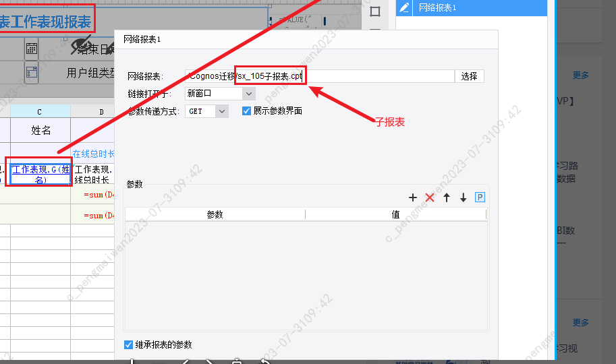Click the =VALUE( formula widget
The image size is (616, 364).
pyautogui.click(x=295, y=20)
